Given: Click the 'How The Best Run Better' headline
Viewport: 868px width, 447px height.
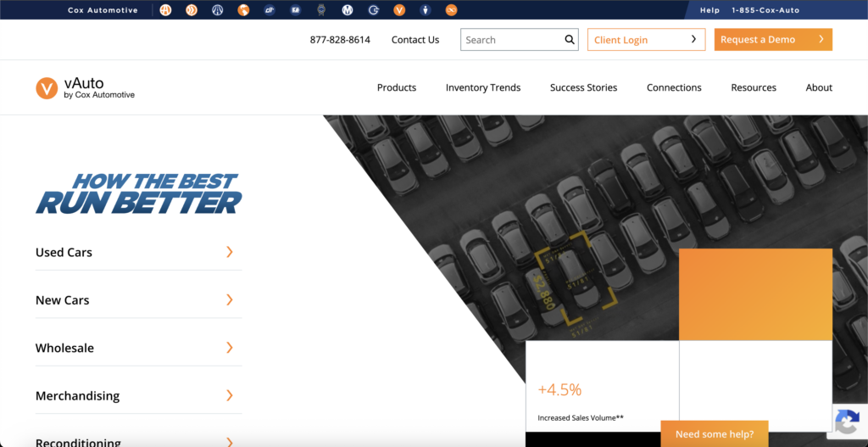Looking at the screenshot, I should (139, 193).
